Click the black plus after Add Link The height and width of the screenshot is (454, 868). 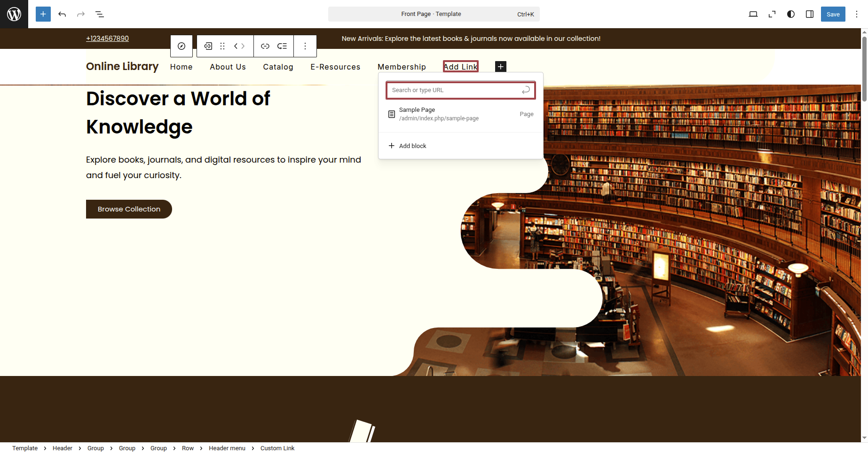point(501,67)
